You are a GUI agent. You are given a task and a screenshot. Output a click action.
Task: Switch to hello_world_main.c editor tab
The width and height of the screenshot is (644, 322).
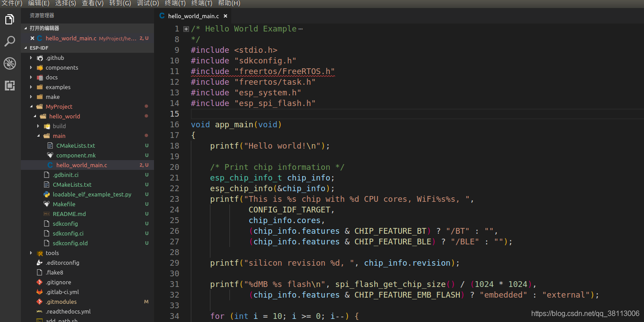coord(193,16)
